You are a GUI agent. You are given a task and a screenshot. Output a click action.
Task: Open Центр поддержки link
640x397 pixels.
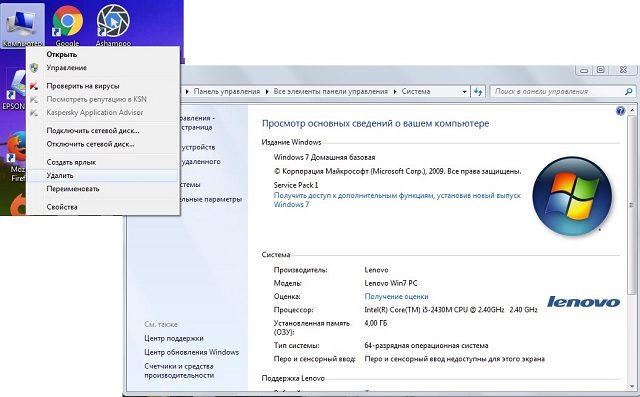click(174, 338)
